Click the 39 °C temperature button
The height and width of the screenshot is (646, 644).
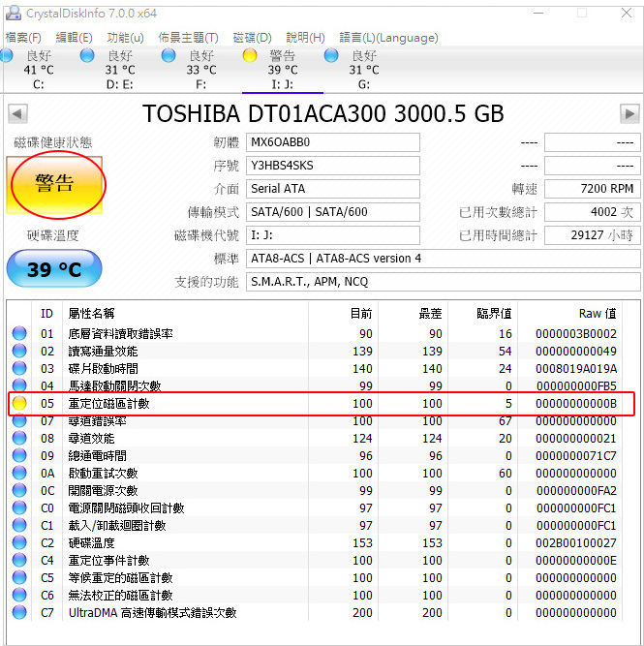[54, 269]
